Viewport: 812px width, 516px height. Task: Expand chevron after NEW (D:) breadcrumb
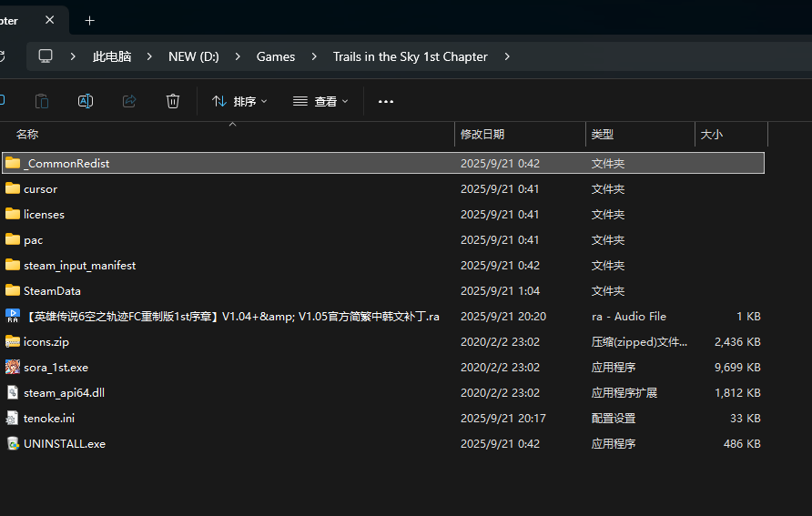(x=238, y=56)
